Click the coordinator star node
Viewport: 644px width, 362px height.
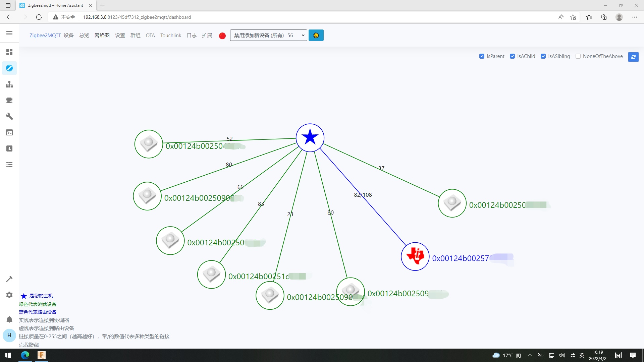[x=310, y=138]
